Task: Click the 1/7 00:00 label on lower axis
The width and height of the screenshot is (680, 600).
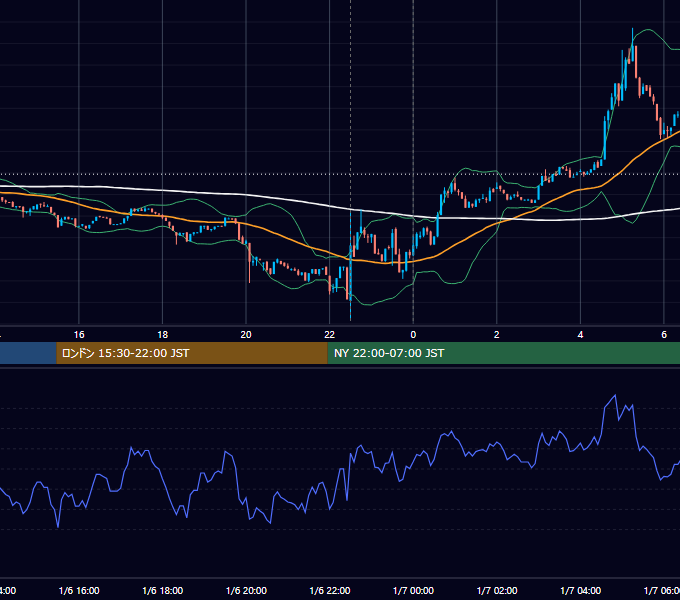Action: point(413,590)
